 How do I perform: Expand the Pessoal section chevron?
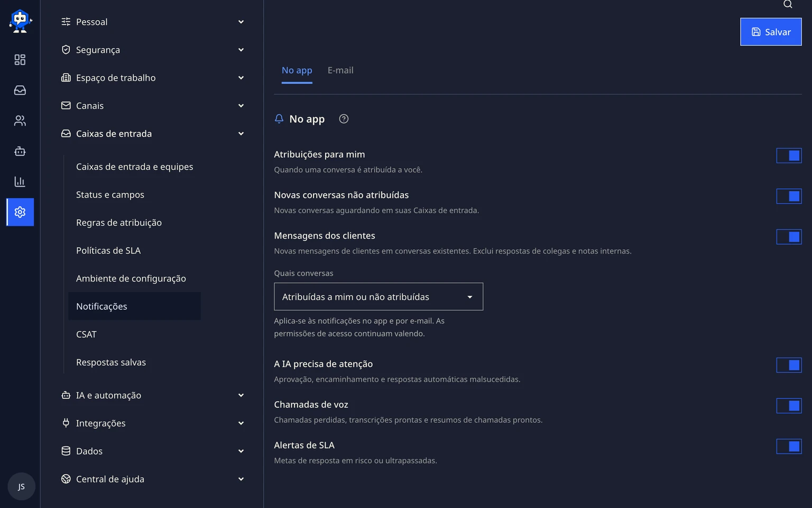[241, 22]
